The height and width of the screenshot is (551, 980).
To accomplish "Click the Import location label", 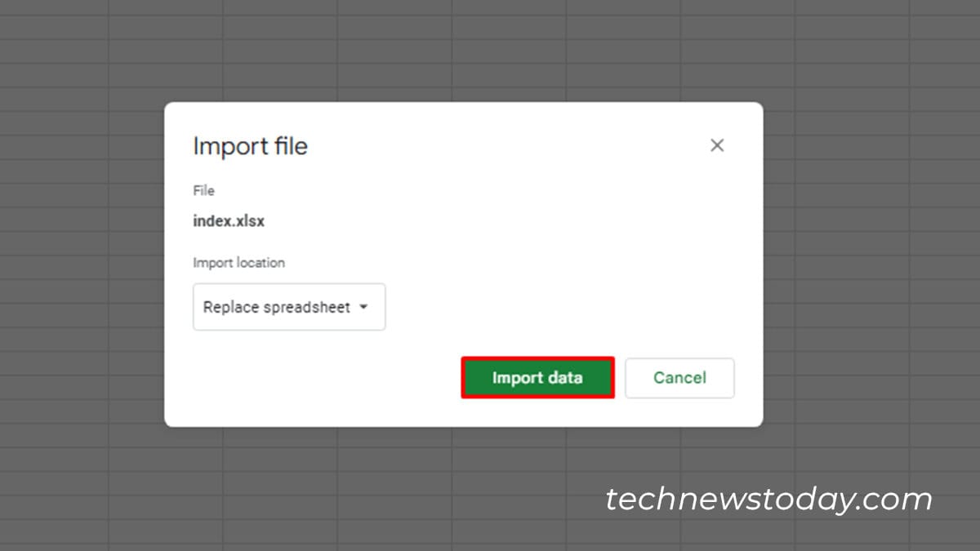I will click(239, 263).
